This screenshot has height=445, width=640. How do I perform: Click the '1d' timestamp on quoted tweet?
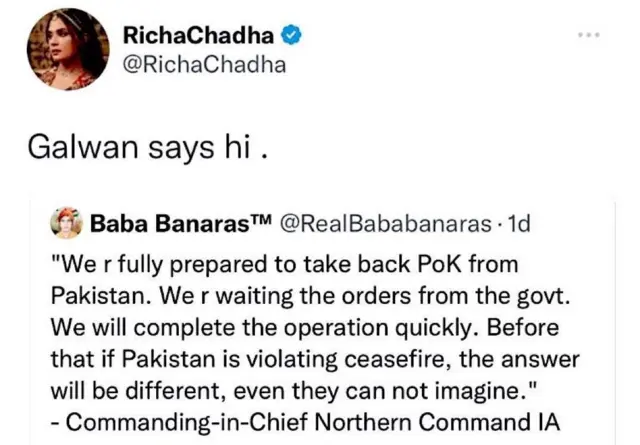pyautogui.click(x=519, y=224)
